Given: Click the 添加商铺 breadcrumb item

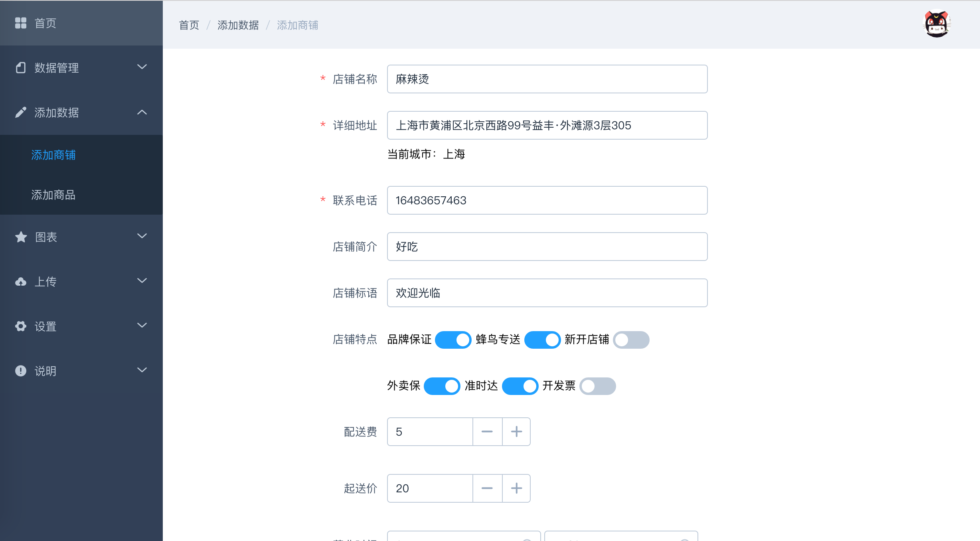Looking at the screenshot, I should (x=298, y=25).
